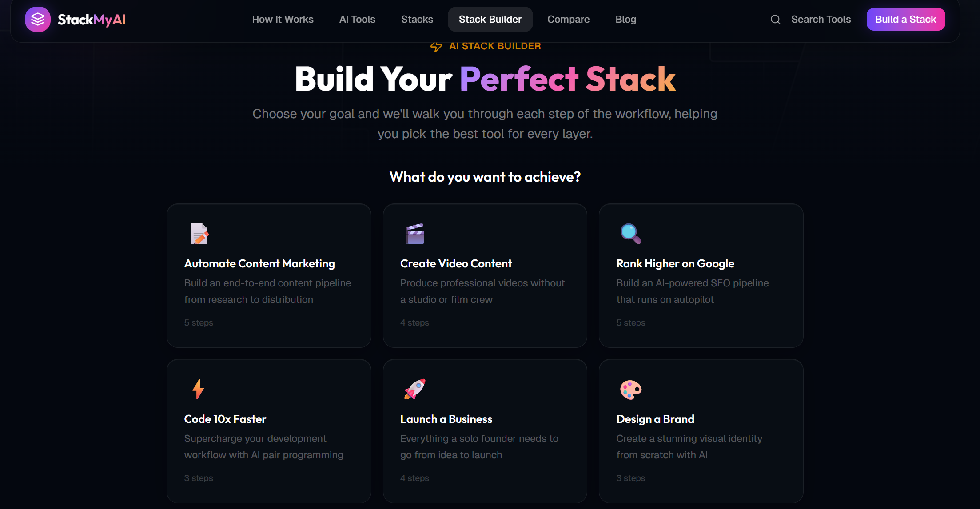Image resolution: width=980 pixels, height=509 pixels.
Task: Open the Blog from the navbar
Action: point(625,19)
